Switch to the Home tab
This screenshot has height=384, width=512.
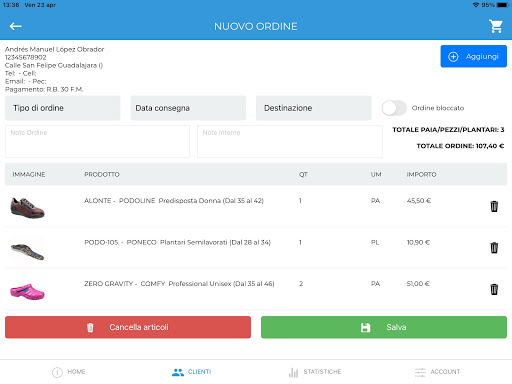coord(69,372)
